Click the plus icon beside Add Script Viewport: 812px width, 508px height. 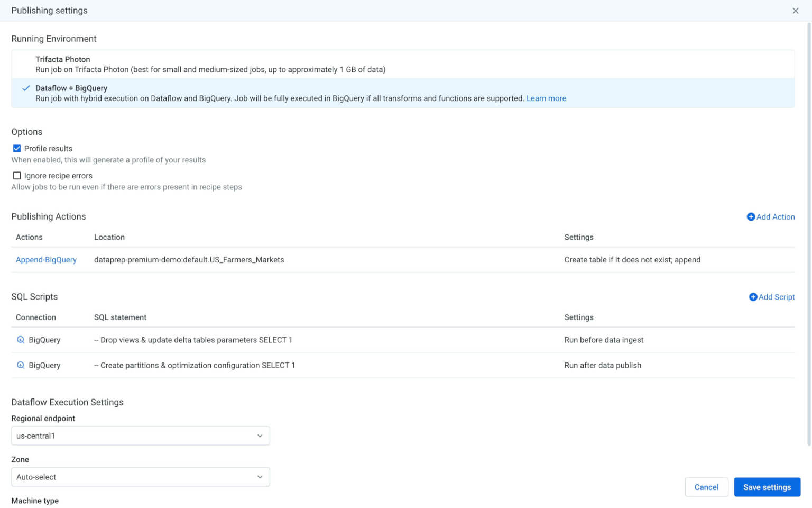coord(753,297)
